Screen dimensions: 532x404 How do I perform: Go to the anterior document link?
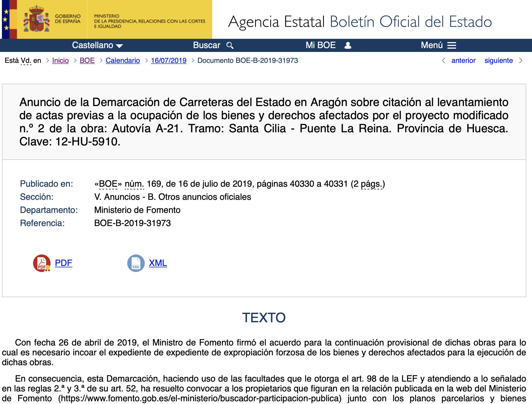463,60
